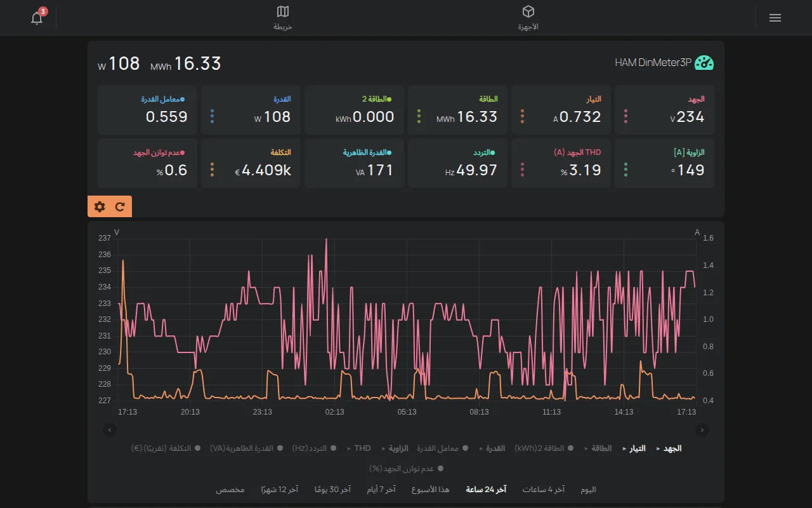Screen dimensions: 812x508
Task: Select the آخر 4 ساعات time range
Action: (544, 490)
